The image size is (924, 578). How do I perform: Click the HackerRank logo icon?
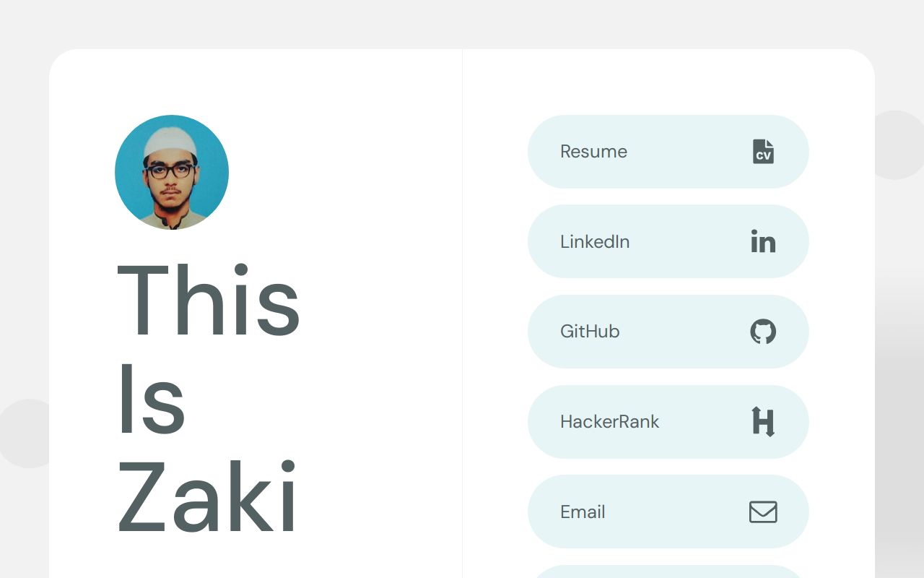pos(763,422)
